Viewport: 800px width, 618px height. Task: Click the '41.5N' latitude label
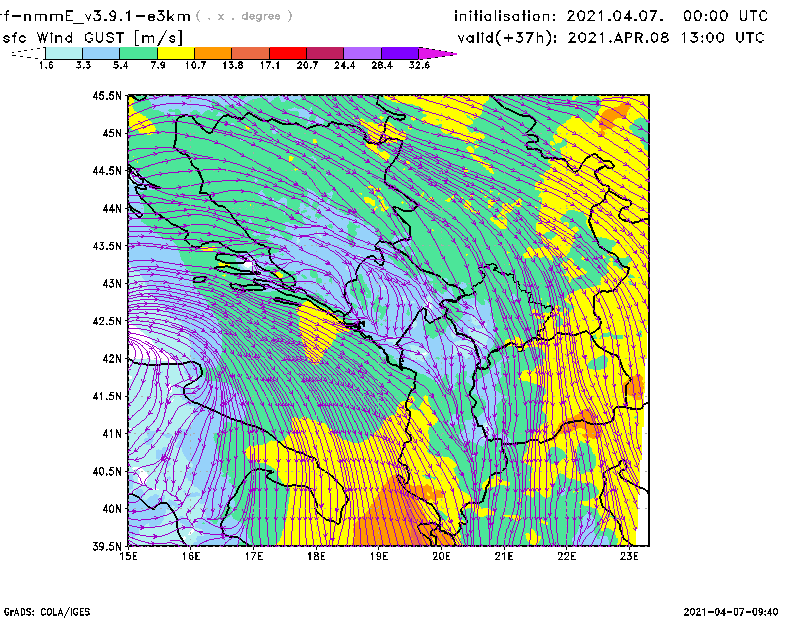[107, 396]
